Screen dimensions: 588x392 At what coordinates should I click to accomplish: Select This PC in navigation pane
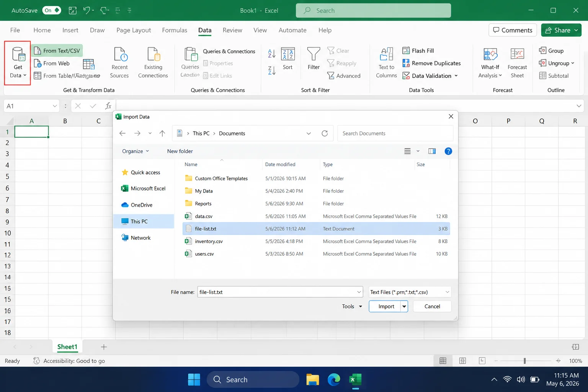144,221
